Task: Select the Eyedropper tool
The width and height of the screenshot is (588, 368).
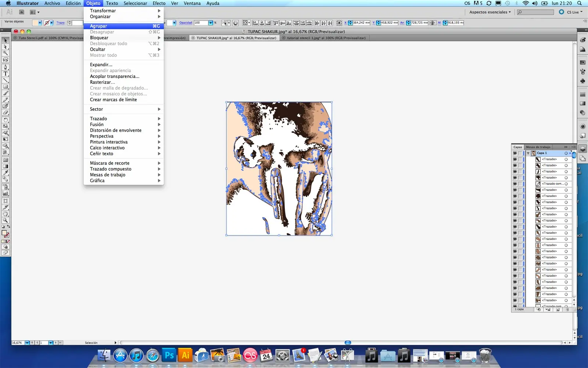Action: click(x=6, y=173)
